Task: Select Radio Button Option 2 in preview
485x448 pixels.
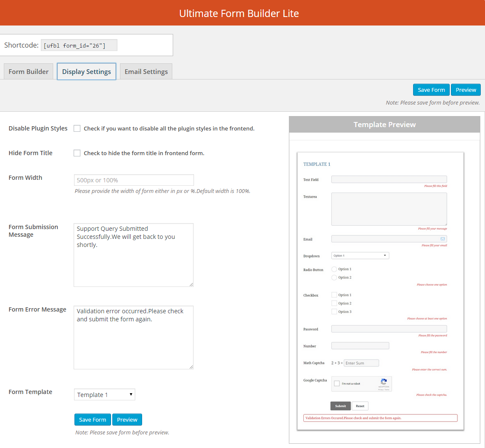Action: click(x=334, y=278)
